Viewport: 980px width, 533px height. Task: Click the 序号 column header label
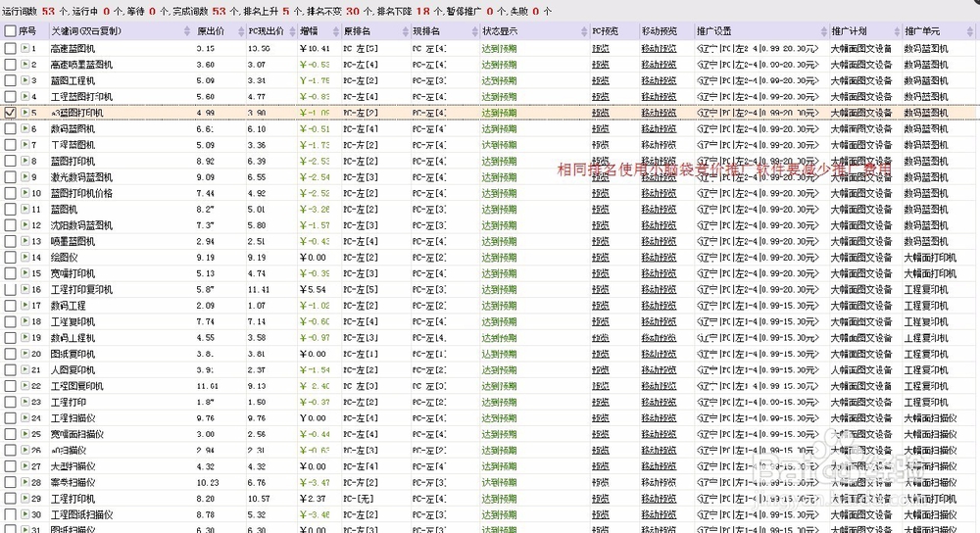(x=27, y=31)
